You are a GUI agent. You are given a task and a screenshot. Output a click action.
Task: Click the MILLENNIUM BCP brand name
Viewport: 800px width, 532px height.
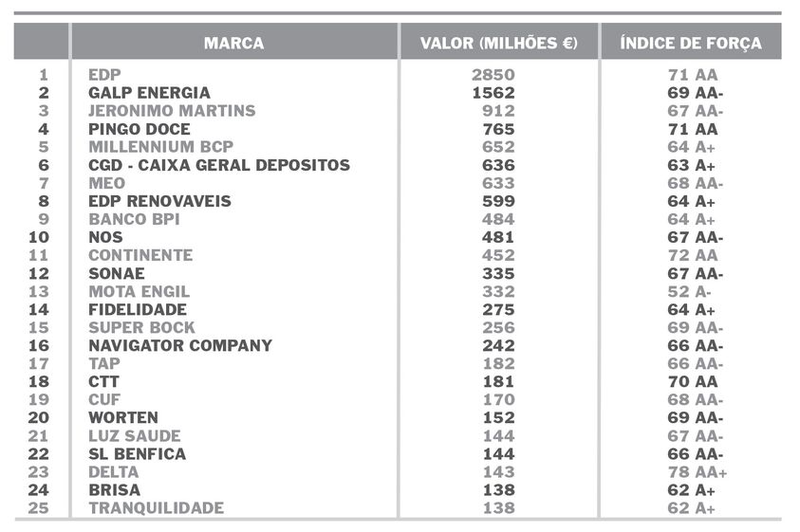(160, 147)
